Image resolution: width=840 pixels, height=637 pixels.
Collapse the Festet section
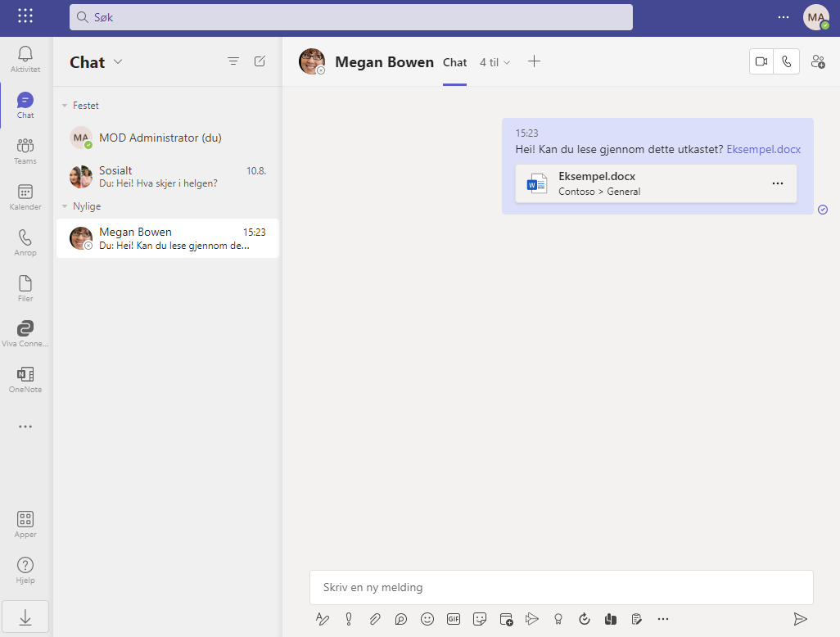tap(65, 106)
